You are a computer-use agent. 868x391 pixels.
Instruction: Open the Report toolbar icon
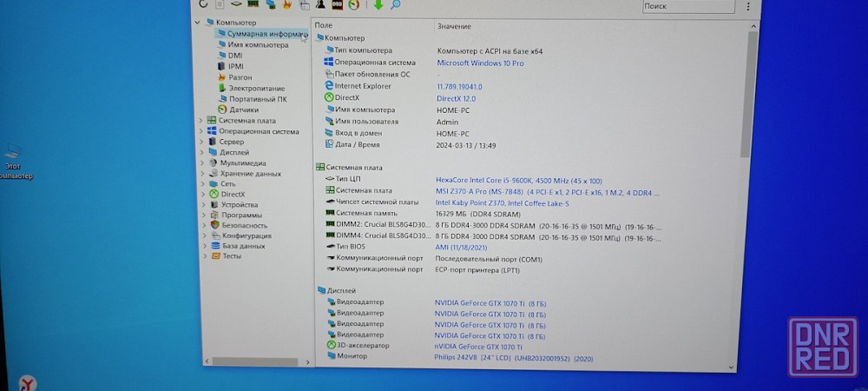(220, 4)
